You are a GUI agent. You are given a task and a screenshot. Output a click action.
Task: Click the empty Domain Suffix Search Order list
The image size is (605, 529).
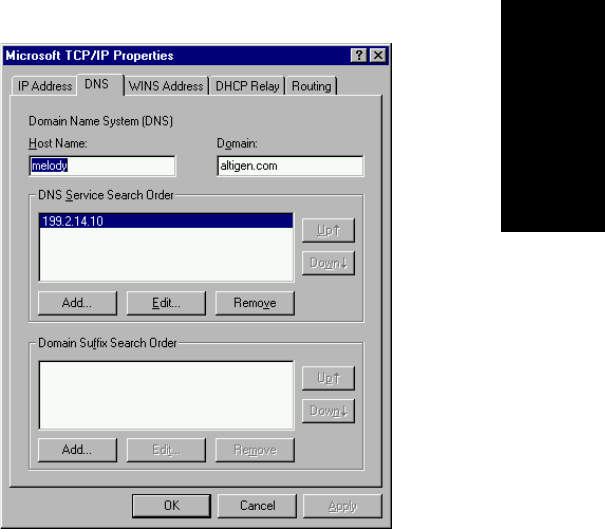[x=166, y=395]
